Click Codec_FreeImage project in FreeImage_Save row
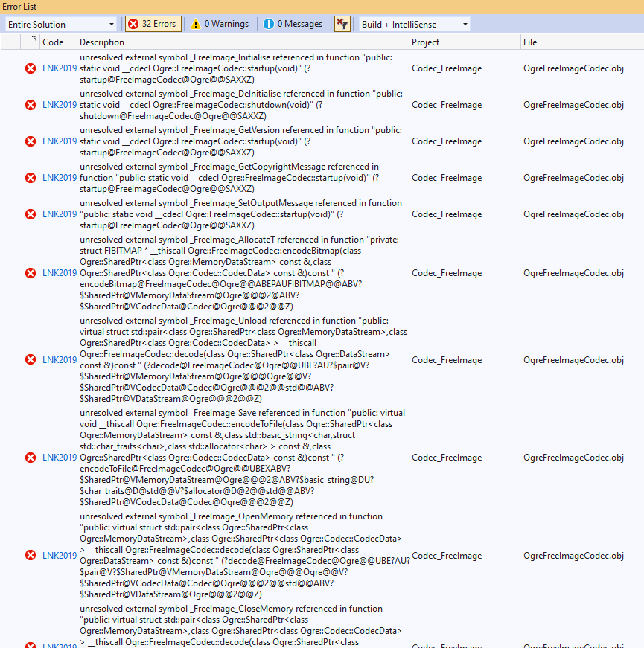This screenshot has width=644, height=648. pyautogui.click(x=447, y=458)
